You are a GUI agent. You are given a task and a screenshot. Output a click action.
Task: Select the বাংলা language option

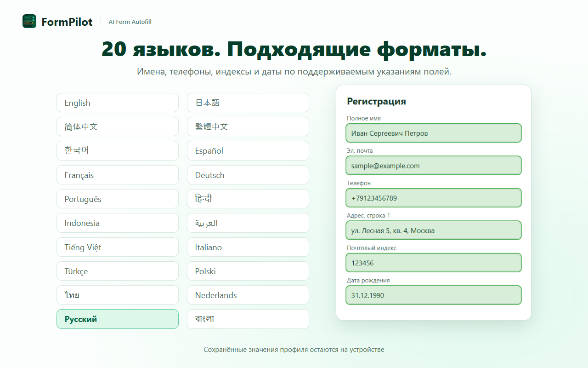(248, 319)
